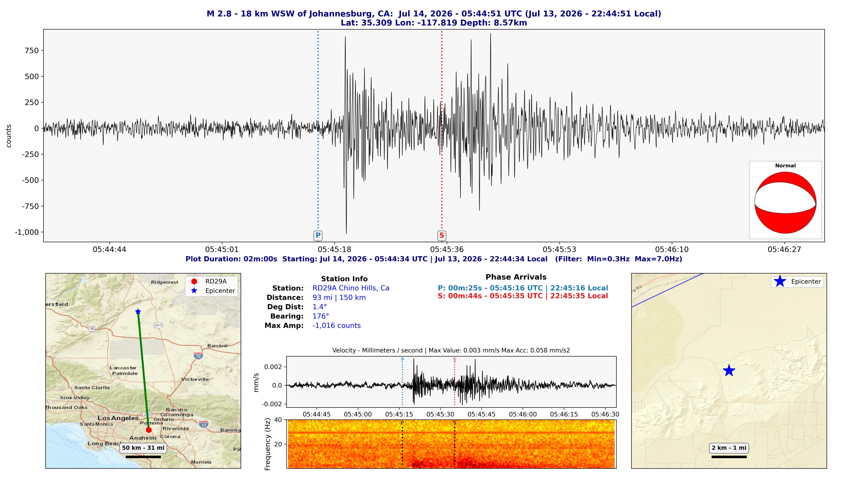Click the 'M 2.8 - 18 km WSW of Johannesburg' title

[x=300, y=14]
